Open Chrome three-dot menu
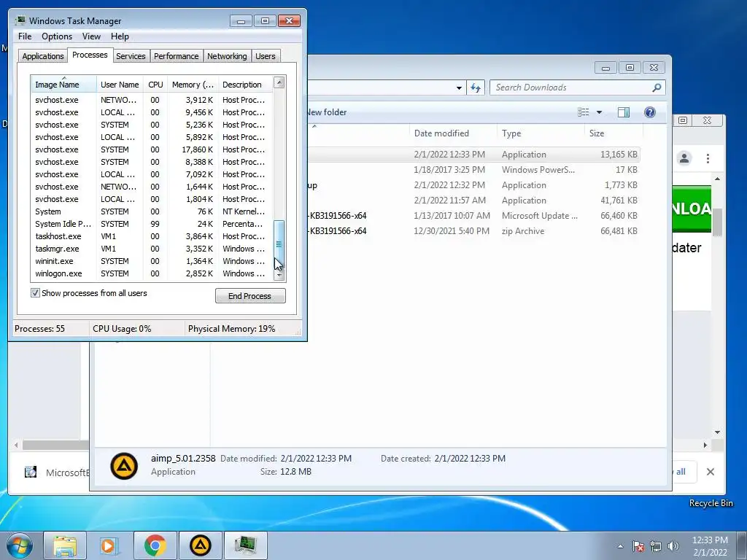Screen dimensions: 747x560 pyautogui.click(x=708, y=158)
